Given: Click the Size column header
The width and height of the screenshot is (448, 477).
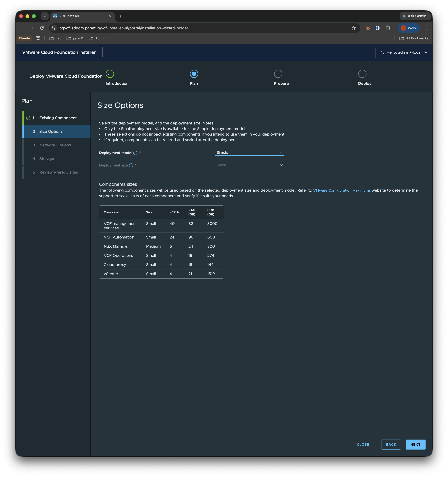Looking at the screenshot, I should (x=149, y=212).
